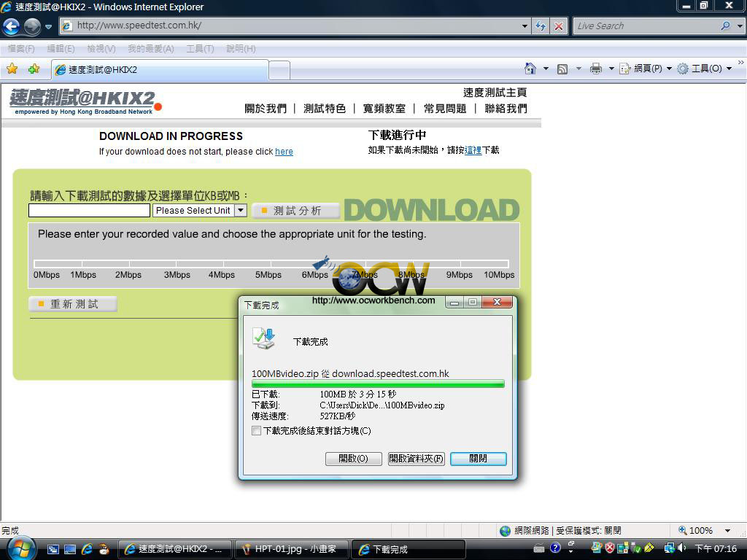Run search with the magnifier icon
Viewport: 747px width, 560px height.
pos(726,26)
